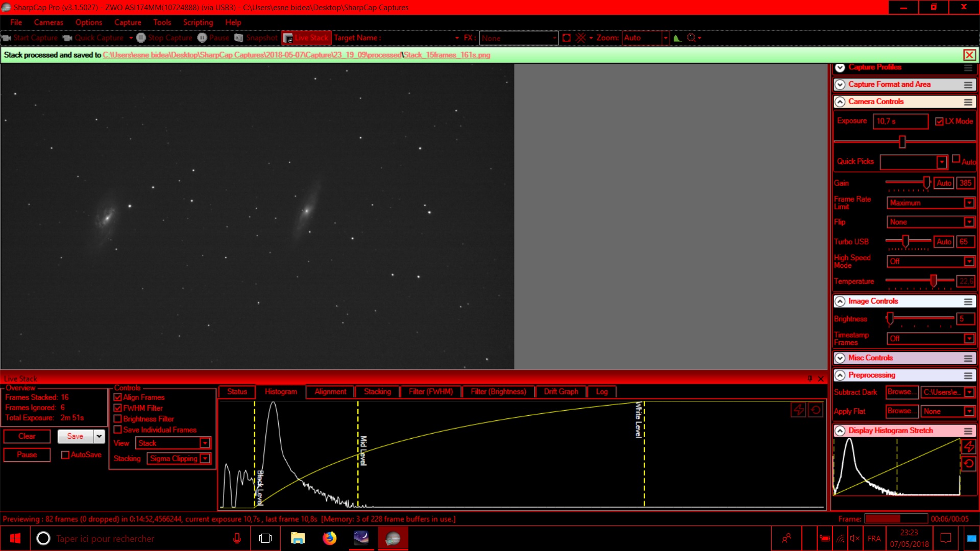Open the Stacking Sigma Clipping dropdown
980x551 pixels.
(x=205, y=459)
